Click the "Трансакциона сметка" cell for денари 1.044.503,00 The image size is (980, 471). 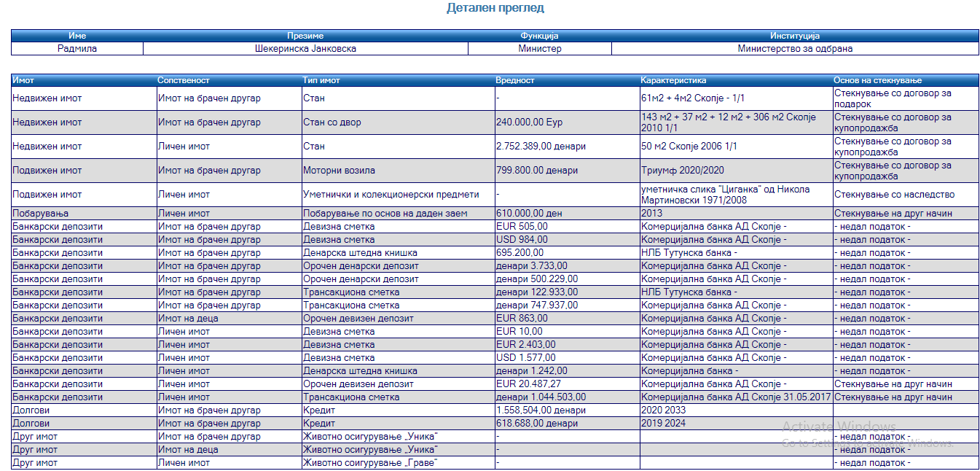(399, 397)
